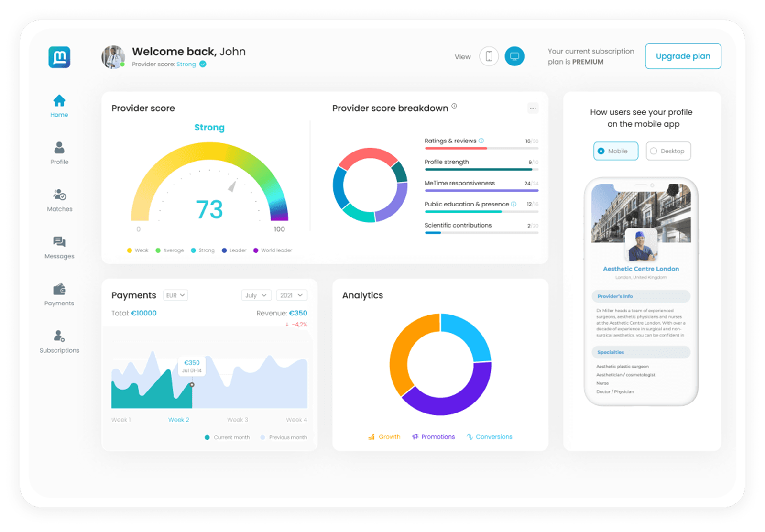
Task: Expand the July month dropdown
Action: 256,295
